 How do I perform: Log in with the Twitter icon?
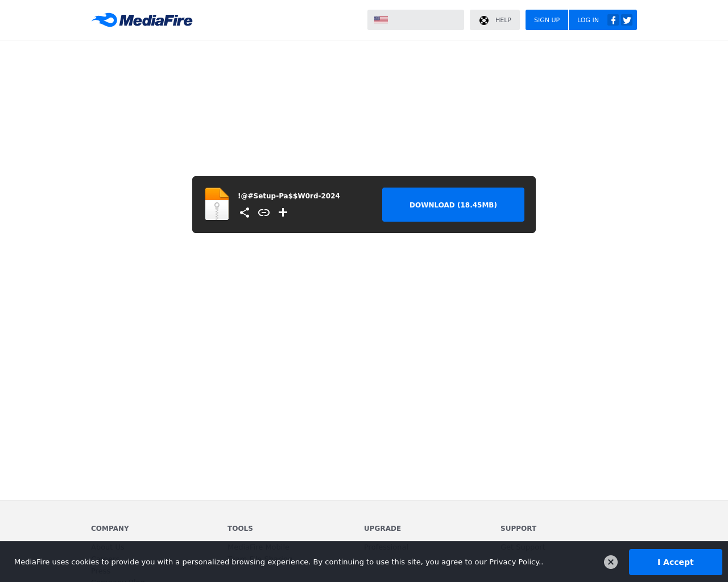[627, 20]
